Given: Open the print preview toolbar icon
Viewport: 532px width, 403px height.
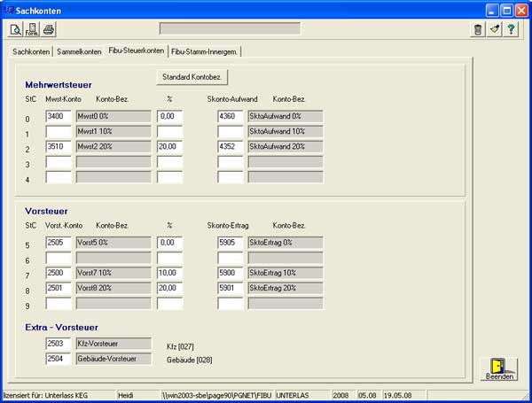Looking at the screenshot, I should 15,29.
